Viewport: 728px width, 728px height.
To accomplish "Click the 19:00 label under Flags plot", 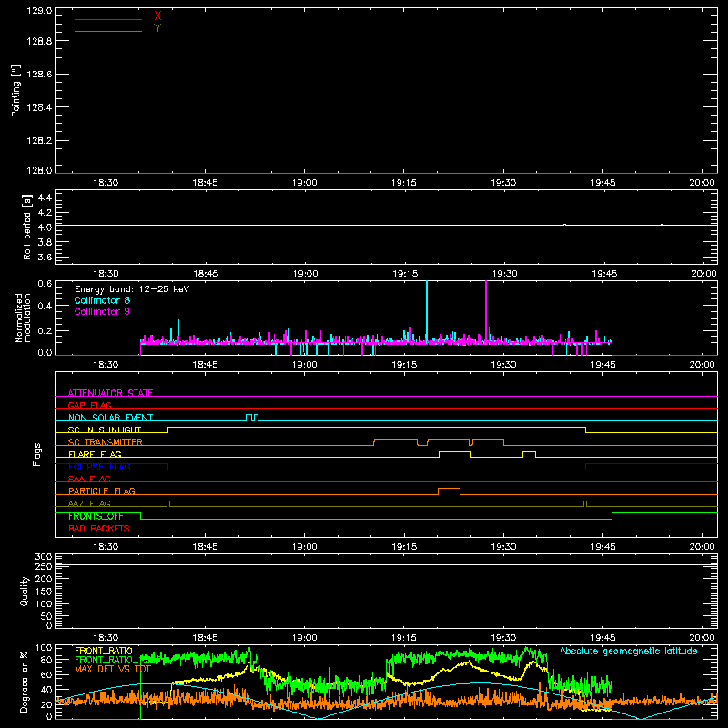I will pyautogui.click(x=305, y=547).
